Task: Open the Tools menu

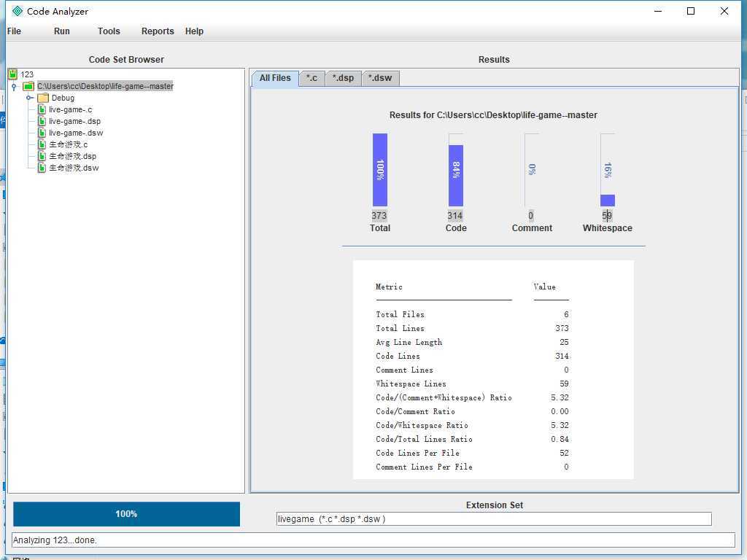Action: point(109,31)
